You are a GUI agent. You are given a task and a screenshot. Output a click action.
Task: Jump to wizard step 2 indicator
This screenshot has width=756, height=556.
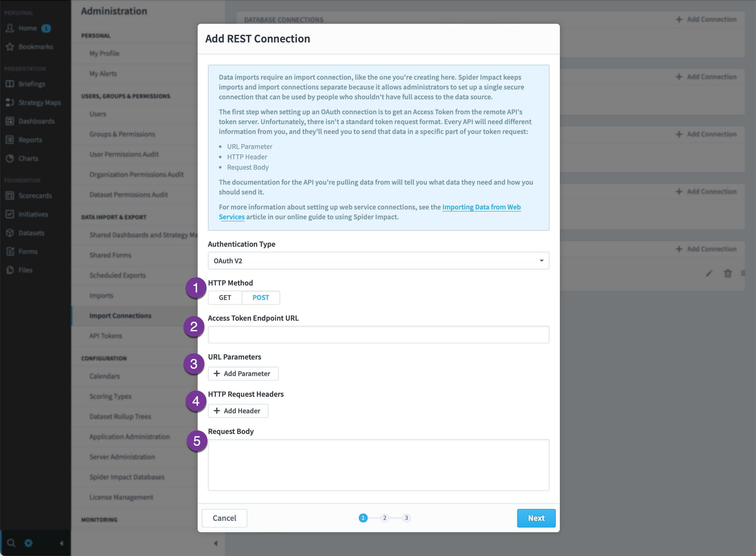(x=384, y=518)
